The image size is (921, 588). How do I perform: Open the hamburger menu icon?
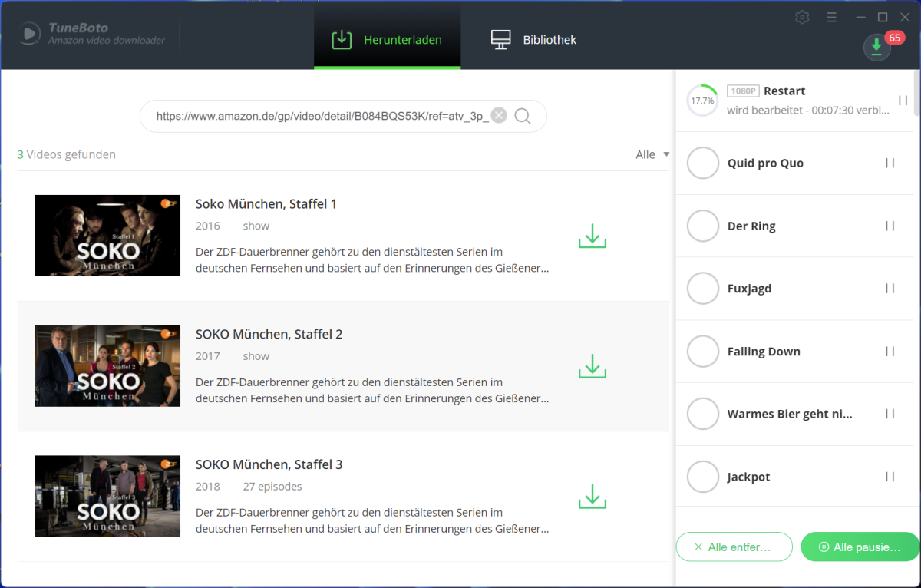(831, 16)
